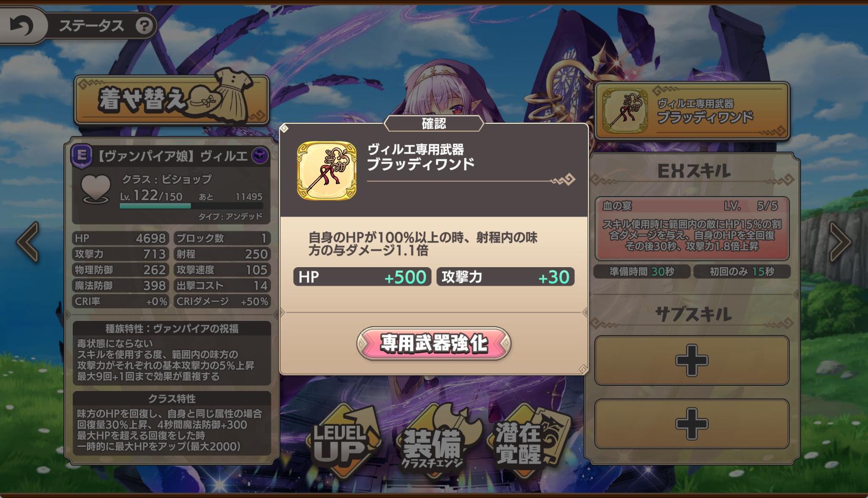868x498 pixels.
Task: Open the status help question mark
Action: 144,25
